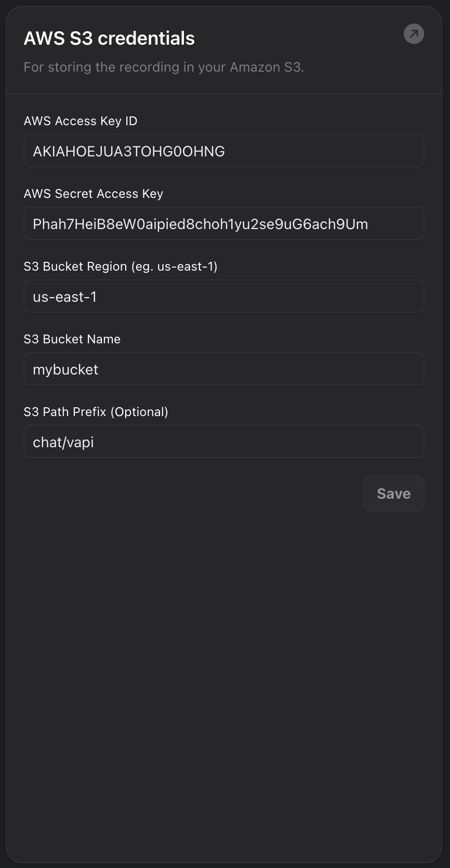Click the "AWS Secret Access Key" label

pos(94,194)
